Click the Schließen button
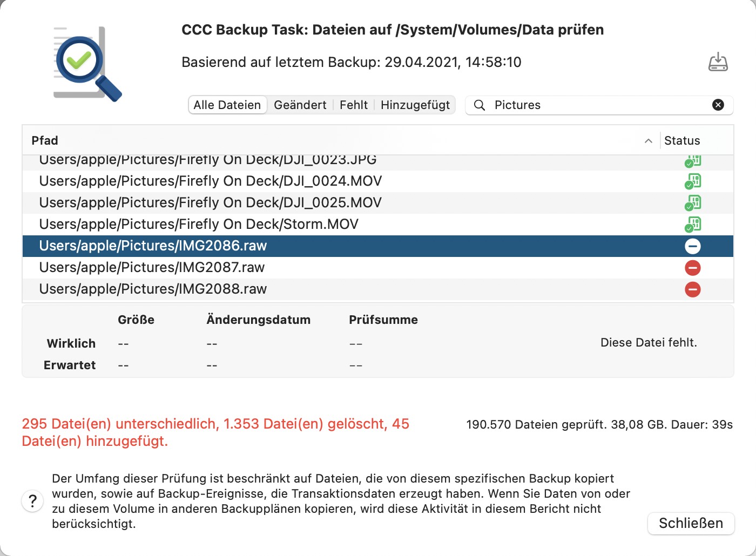756x556 pixels. point(691,523)
